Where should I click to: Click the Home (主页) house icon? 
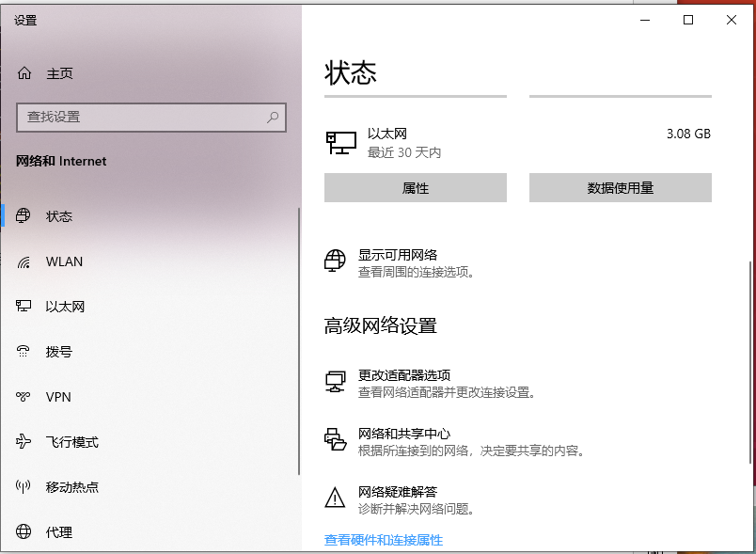(x=24, y=73)
